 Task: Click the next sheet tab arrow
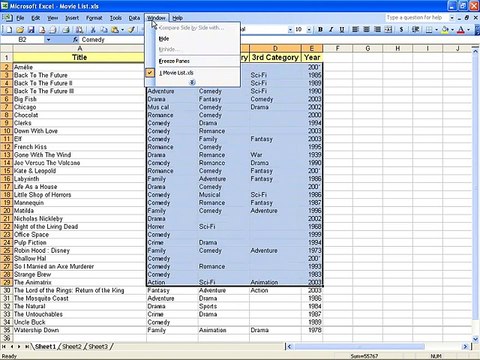click(19, 347)
